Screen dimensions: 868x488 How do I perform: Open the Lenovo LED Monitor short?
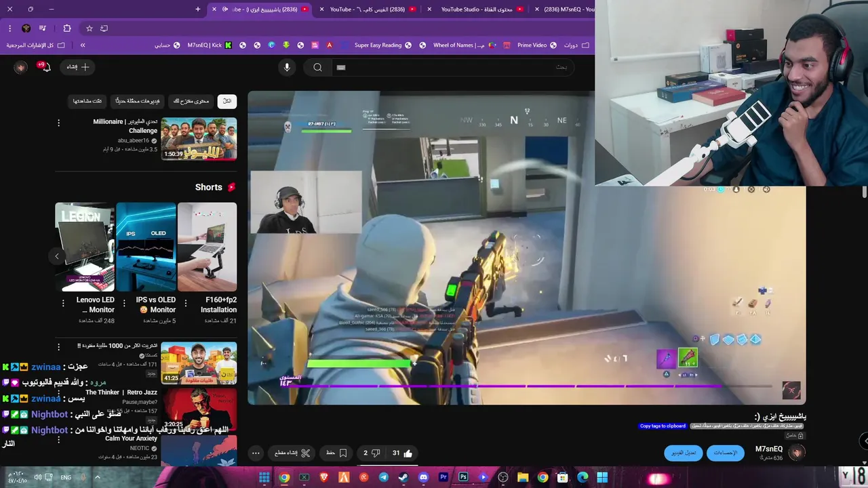click(85, 247)
